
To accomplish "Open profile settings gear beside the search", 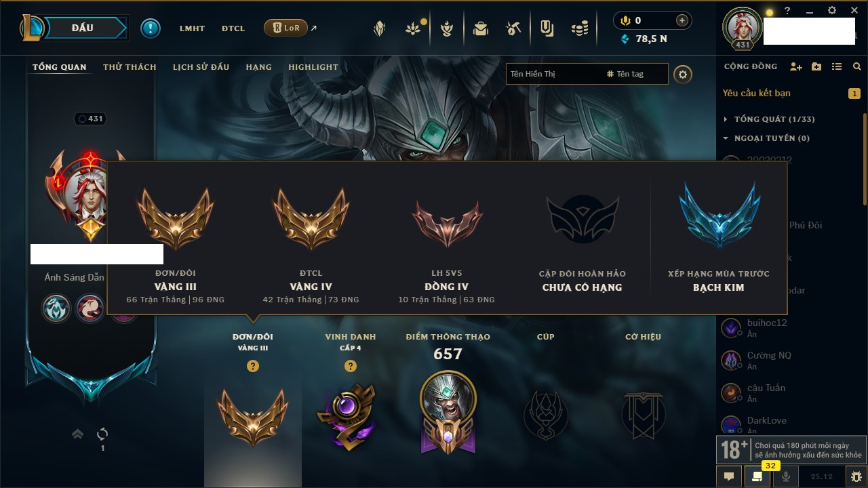I will tap(683, 74).
